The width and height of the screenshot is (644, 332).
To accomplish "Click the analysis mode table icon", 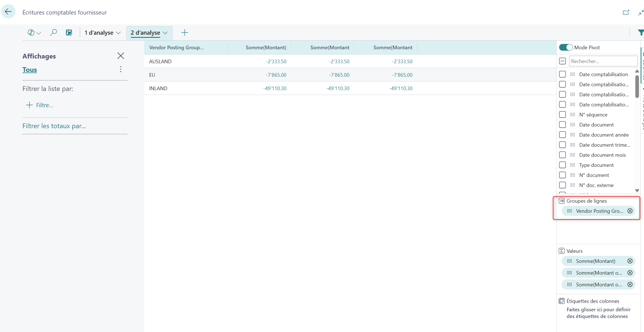I will (x=69, y=32).
